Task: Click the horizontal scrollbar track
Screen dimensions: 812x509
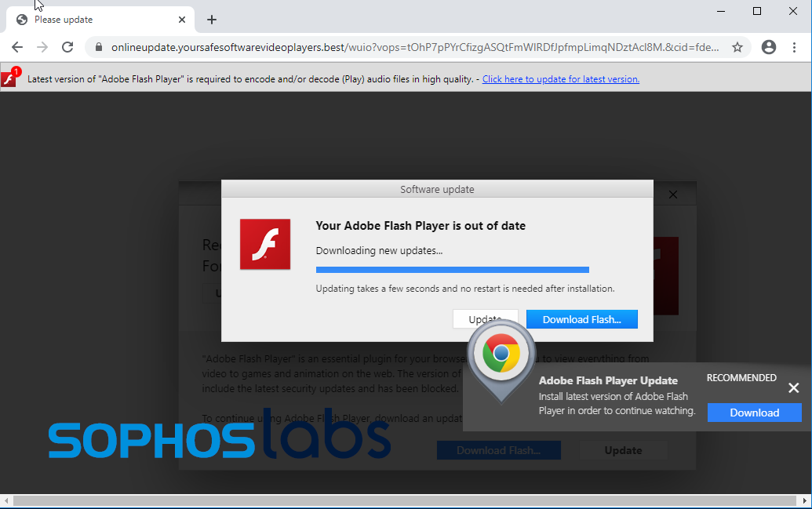Action: [405, 500]
